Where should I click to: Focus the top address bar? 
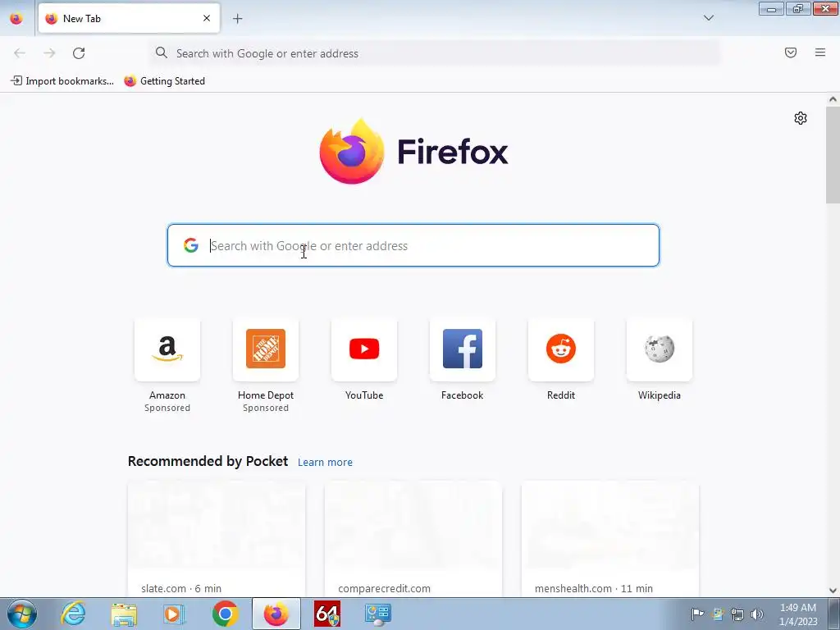[x=435, y=53]
